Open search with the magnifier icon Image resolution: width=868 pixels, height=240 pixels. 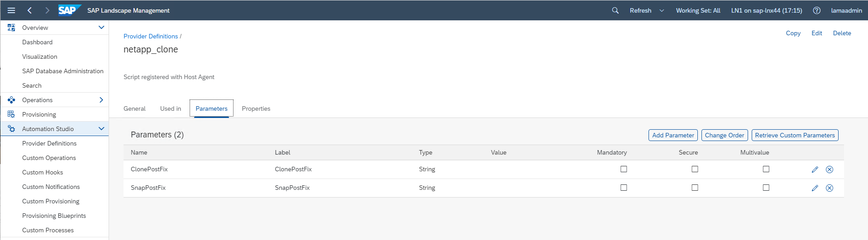(615, 10)
